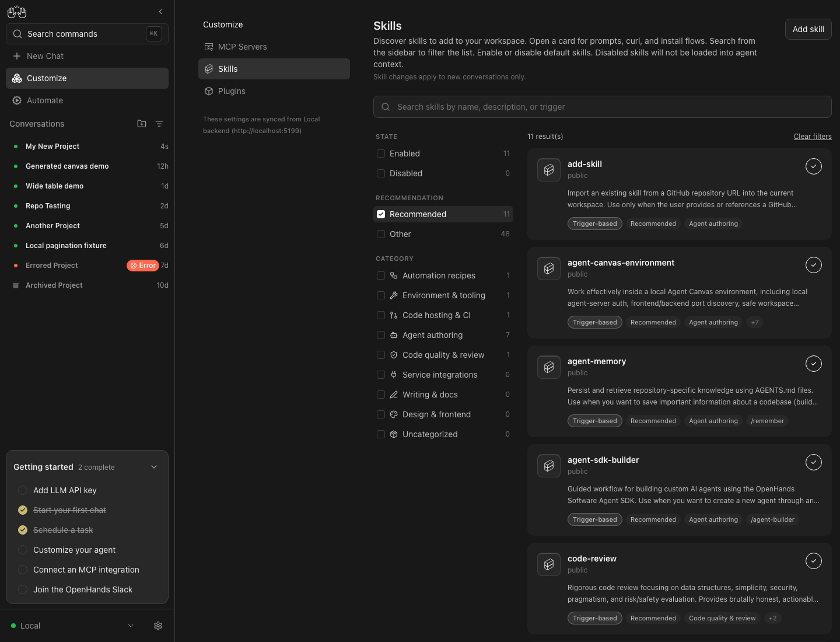Image resolution: width=840 pixels, height=642 pixels.
Task: Open the Join the OpenHands Slack step
Action: click(x=87, y=589)
